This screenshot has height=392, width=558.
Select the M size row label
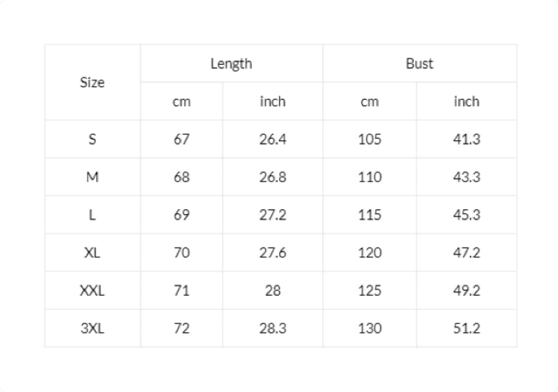[92, 177]
